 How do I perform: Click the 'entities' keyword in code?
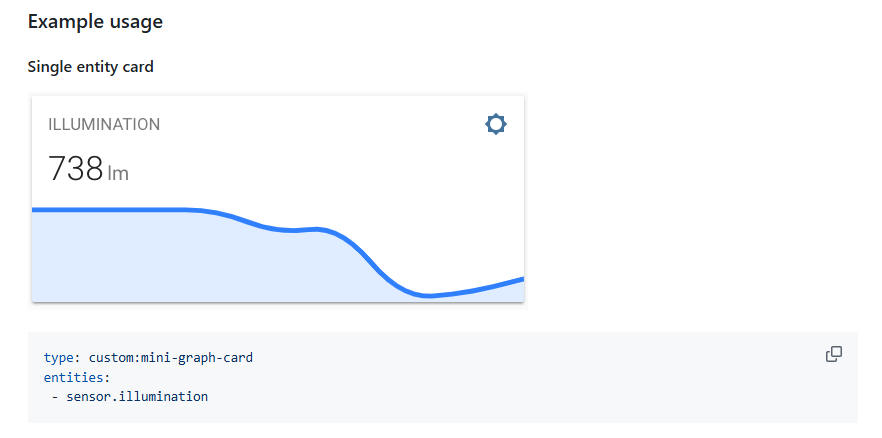click(x=73, y=377)
